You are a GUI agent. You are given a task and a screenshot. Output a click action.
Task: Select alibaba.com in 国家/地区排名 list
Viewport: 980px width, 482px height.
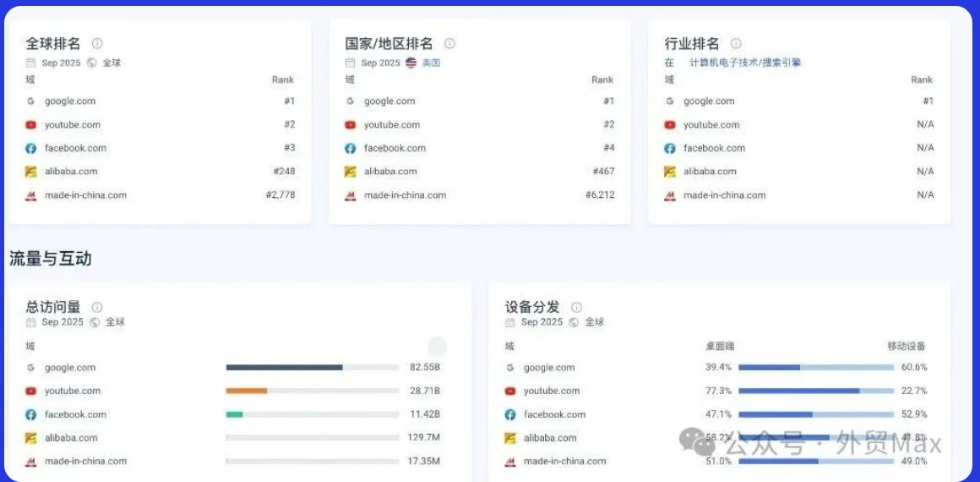coord(390,172)
